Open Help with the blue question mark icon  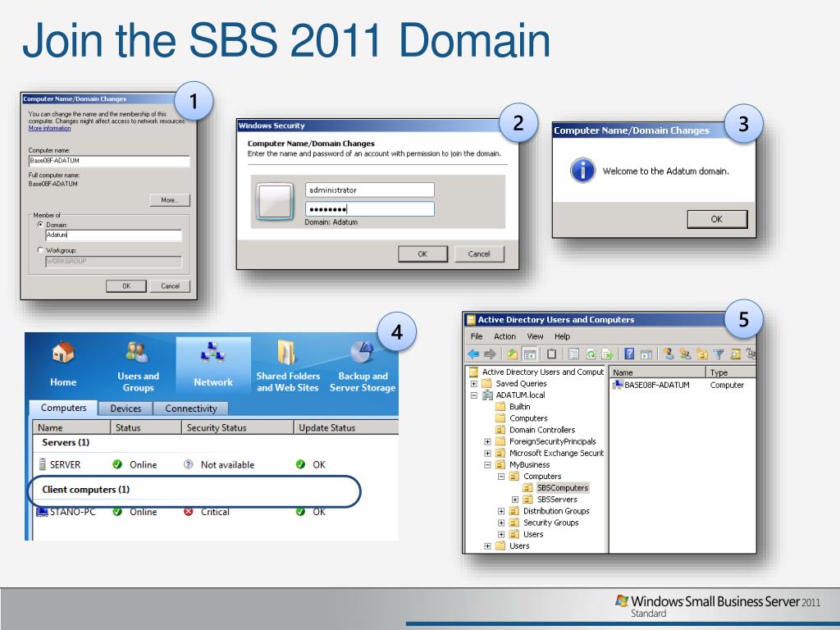click(629, 354)
